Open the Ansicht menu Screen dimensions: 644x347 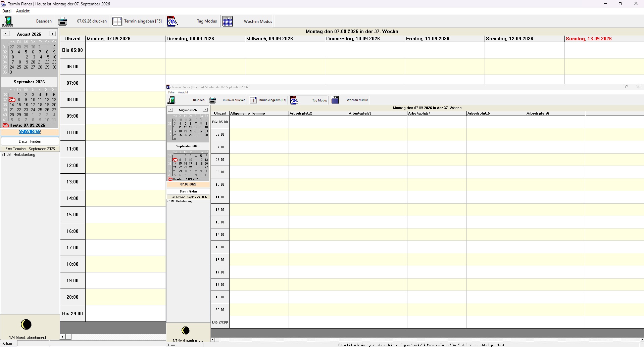23,11
